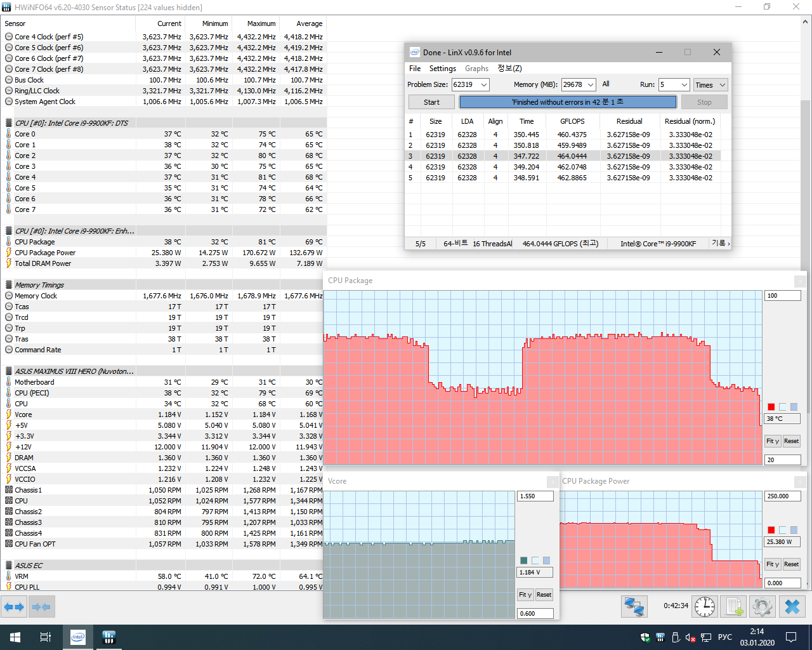
Task: Open HWiNFO remote network monitoring icon
Action: 634,607
